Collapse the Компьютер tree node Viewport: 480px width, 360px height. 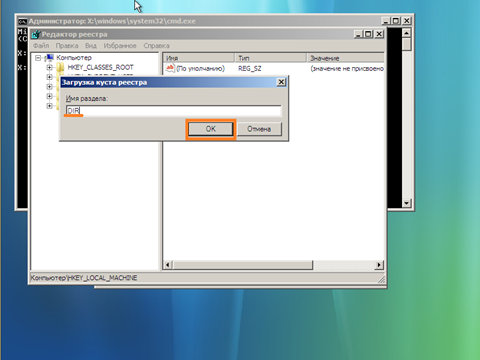[38, 58]
